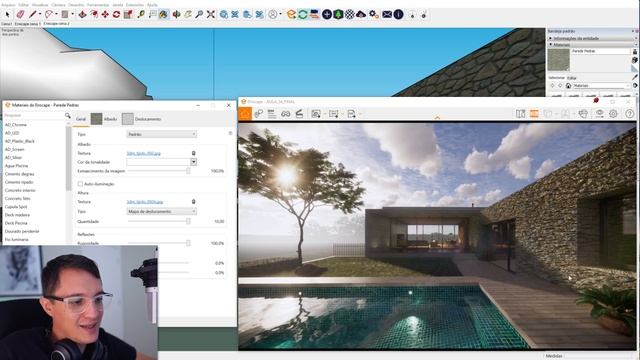Open the Tipo Padrão dropdown
This screenshot has height=360, width=640.
coord(162,134)
